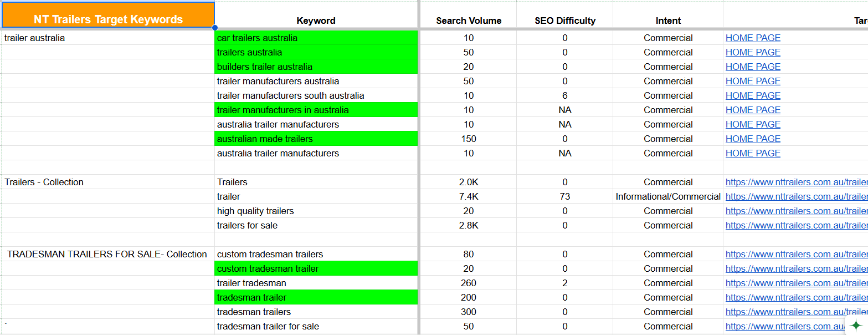This screenshot has width=868, height=335.
Task: Open the Gemini sparkle icon in the corner
Action: click(856, 326)
